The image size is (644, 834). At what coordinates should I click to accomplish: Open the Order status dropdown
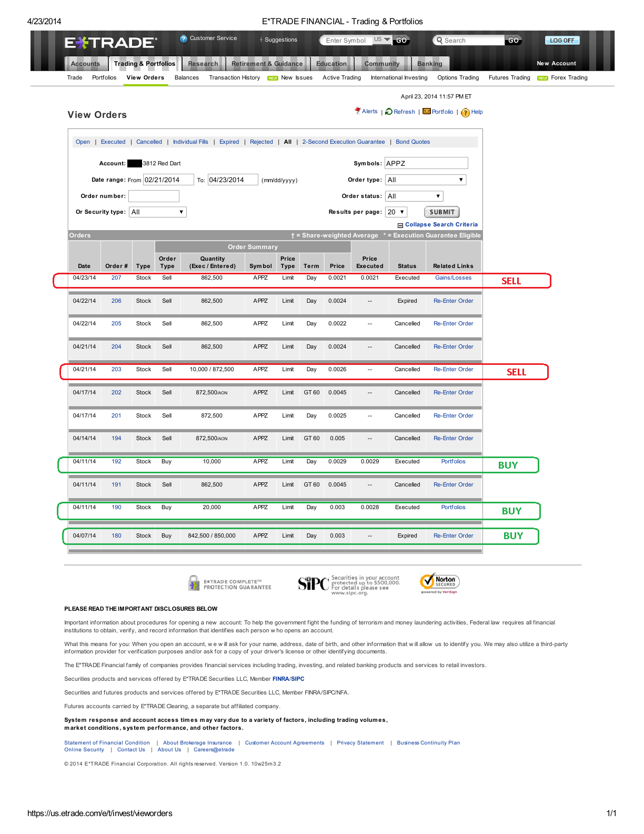coord(414,196)
